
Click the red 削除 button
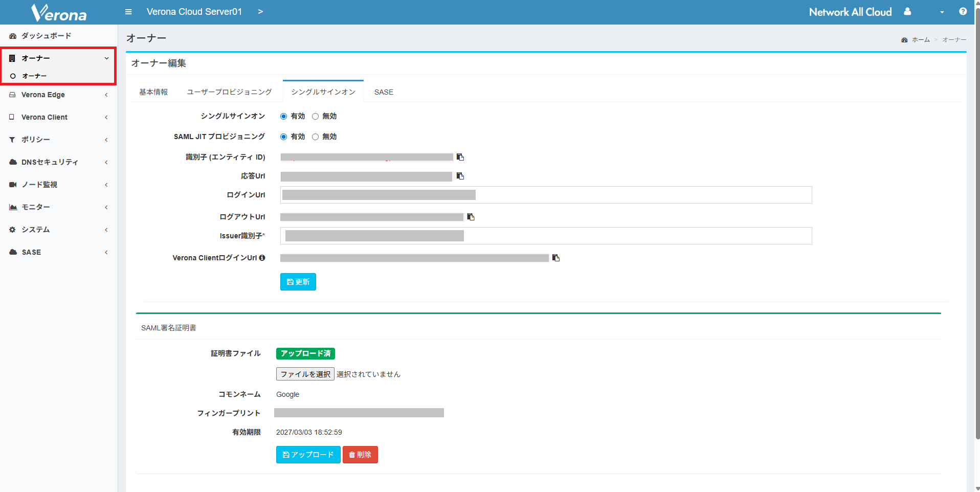tap(360, 455)
